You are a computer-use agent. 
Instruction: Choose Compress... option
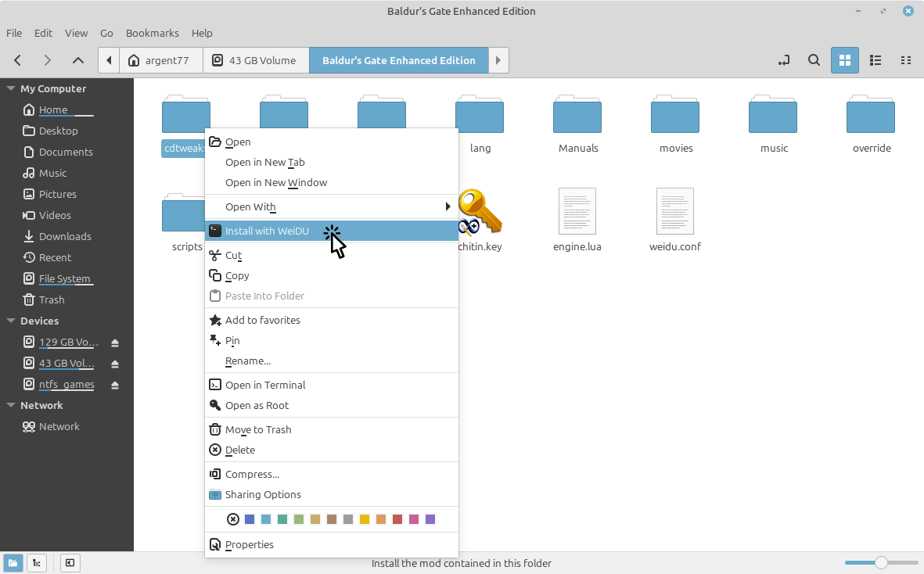[x=332, y=474]
